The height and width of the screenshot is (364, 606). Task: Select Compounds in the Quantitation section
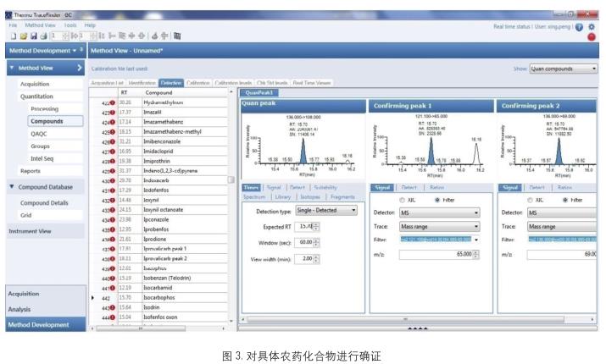pos(46,121)
